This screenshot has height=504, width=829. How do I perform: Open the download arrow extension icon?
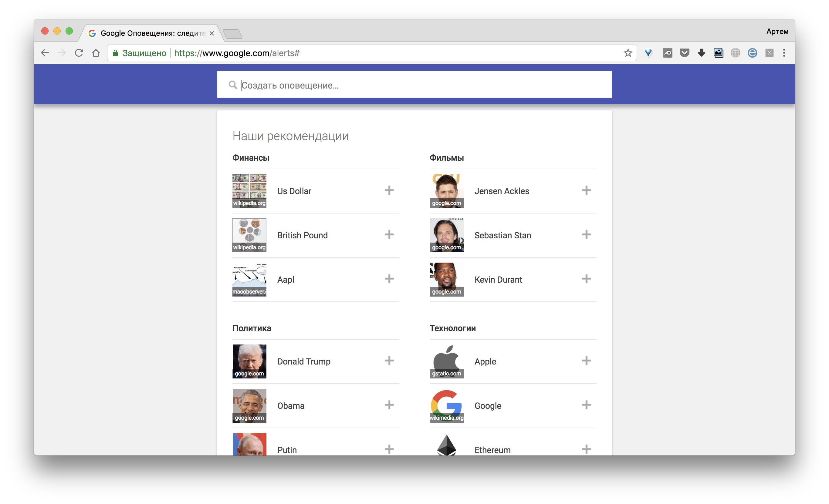coord(702,53)
